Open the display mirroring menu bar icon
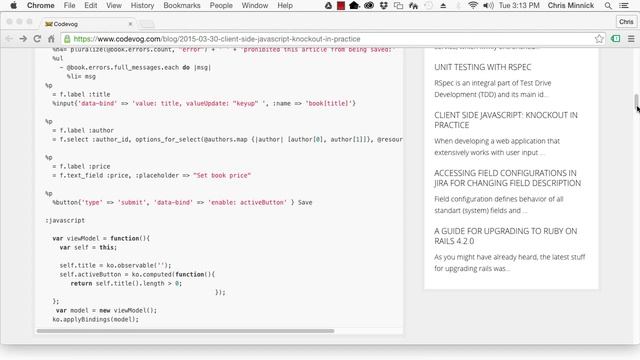The width and height of the screenshot is (640, 360). tap(398, 5)
